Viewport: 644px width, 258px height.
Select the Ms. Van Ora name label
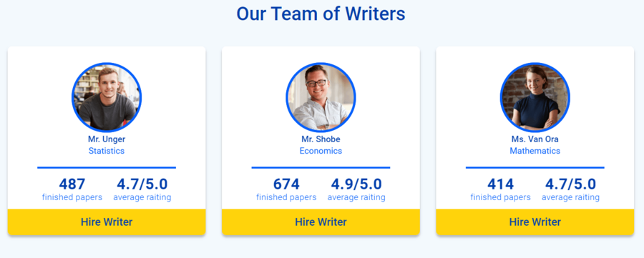click(535, 139)
